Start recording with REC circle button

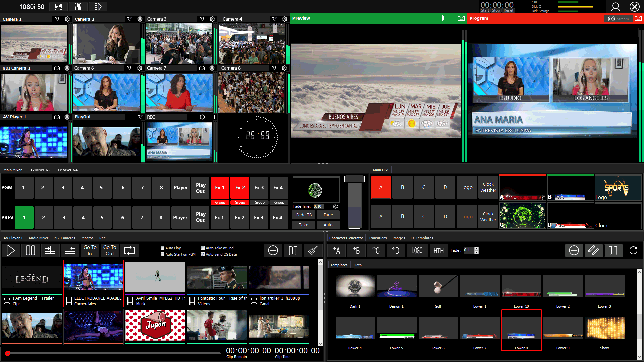[x=202, y=117]
